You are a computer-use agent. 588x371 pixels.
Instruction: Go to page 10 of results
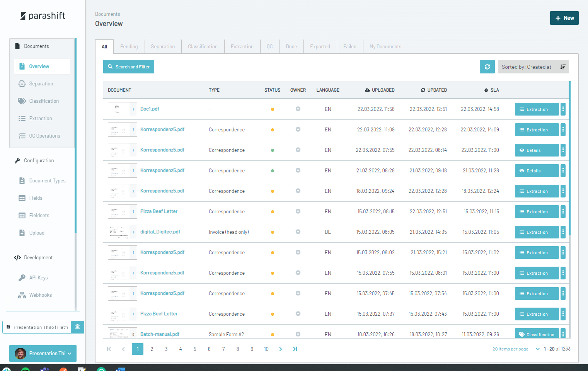coord(266,349)
